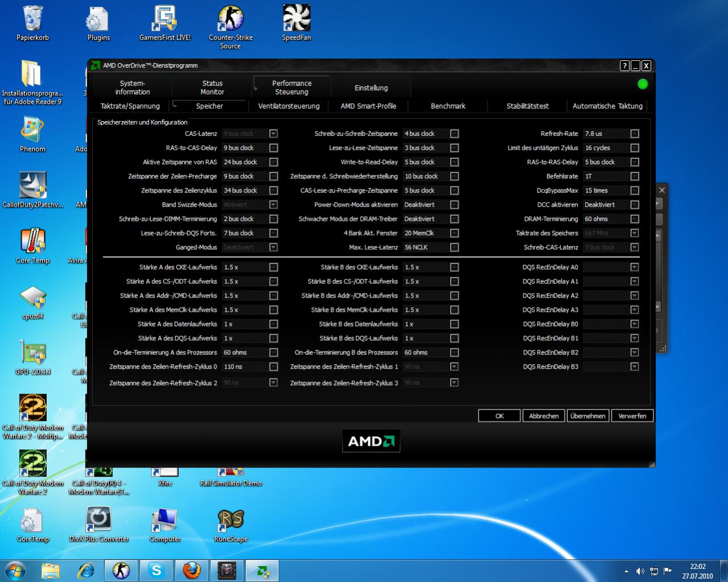Click the Windows Start button
Screen dimensions: 728x582
(x=15, y=570)
